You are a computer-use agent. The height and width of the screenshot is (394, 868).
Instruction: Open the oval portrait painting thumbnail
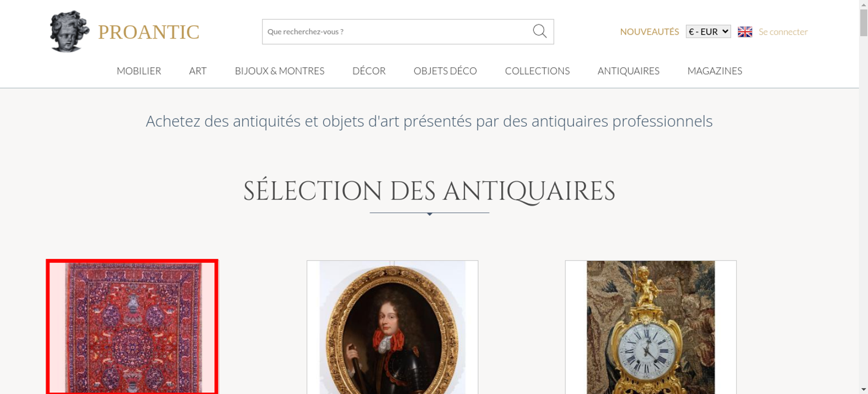pos(392,327)
